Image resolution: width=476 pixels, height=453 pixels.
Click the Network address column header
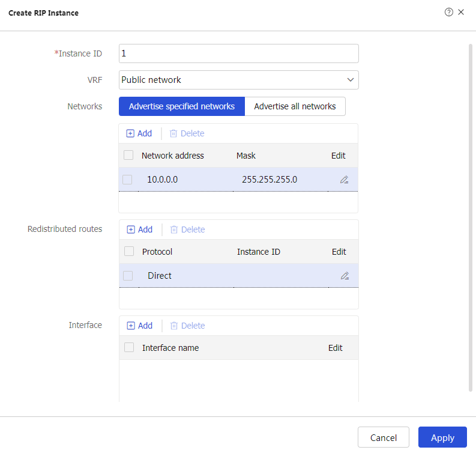[x=173, y=156]
